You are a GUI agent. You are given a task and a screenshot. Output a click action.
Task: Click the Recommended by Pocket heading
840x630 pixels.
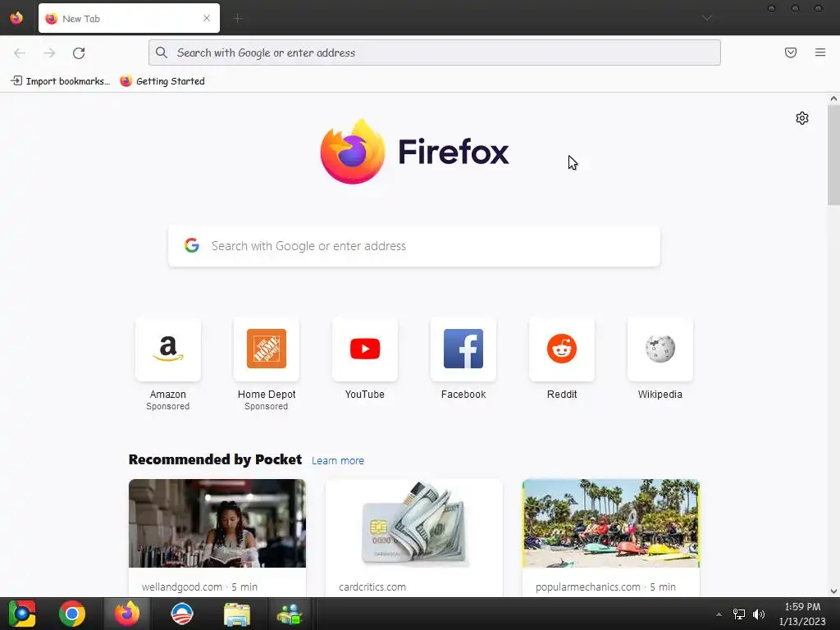[x=216, y=459]
